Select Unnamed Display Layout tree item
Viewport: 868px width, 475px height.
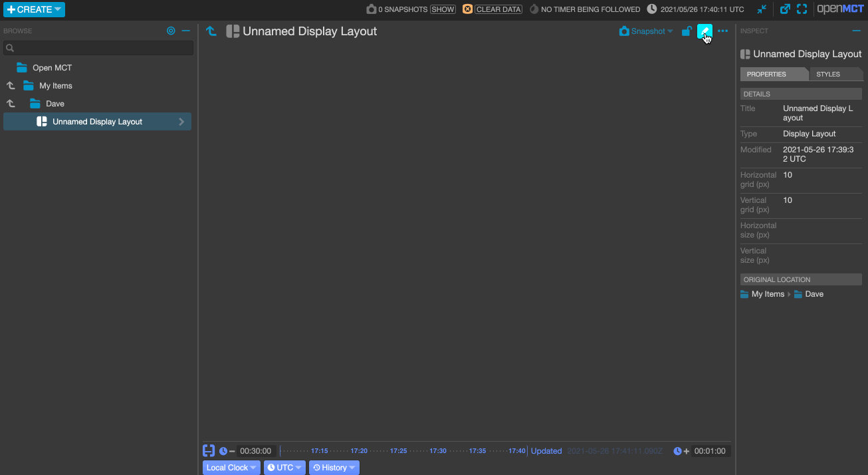click(97, 122)
